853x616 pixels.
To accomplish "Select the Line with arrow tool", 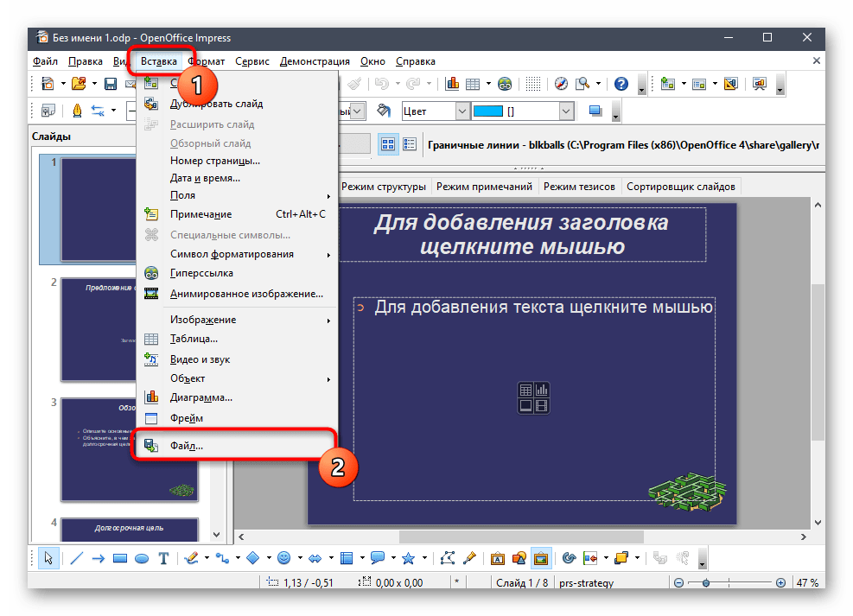I will click(99, 558).
